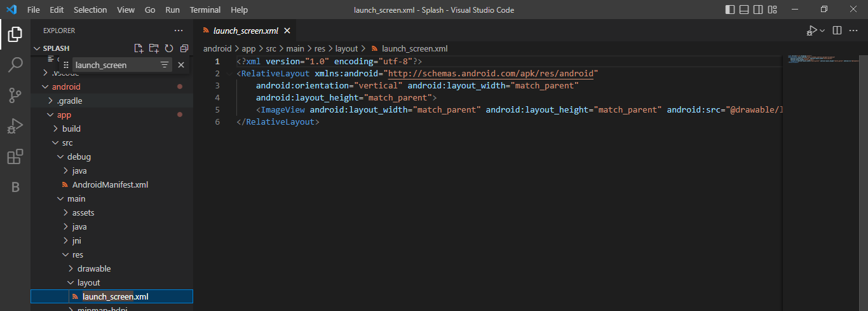Open the Search view in activity bar

tap(15, 64)
